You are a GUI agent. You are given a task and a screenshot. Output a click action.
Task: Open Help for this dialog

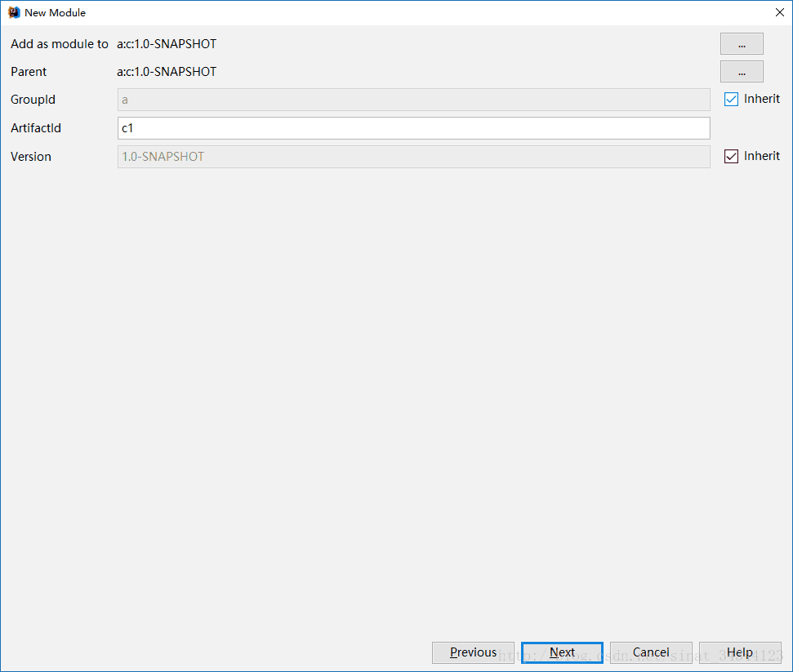pyautogui.click(x=740, y=652)
